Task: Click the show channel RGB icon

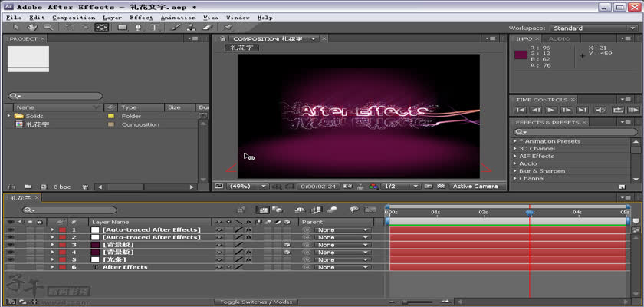Action: click(373, 187)
